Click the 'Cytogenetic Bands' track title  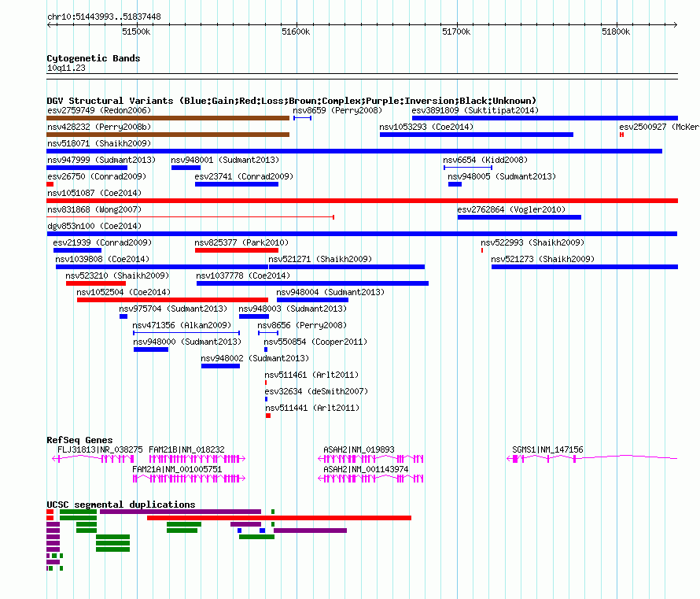pyautogui.click(x=94, y=58)
